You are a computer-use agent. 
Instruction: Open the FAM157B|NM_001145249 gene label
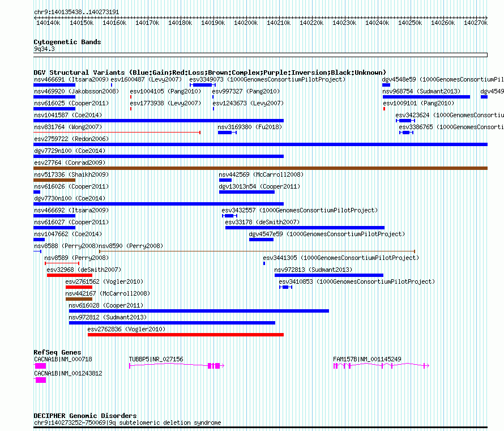367,359
